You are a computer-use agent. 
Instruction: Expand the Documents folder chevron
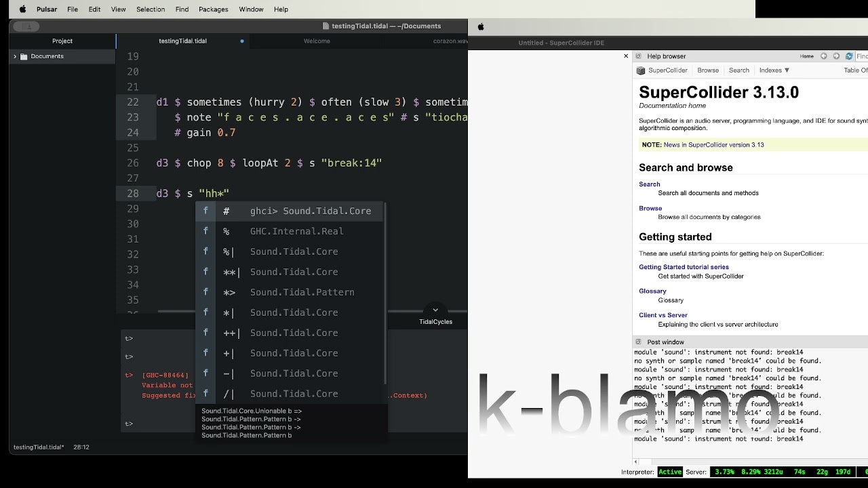tap(15, 56)
